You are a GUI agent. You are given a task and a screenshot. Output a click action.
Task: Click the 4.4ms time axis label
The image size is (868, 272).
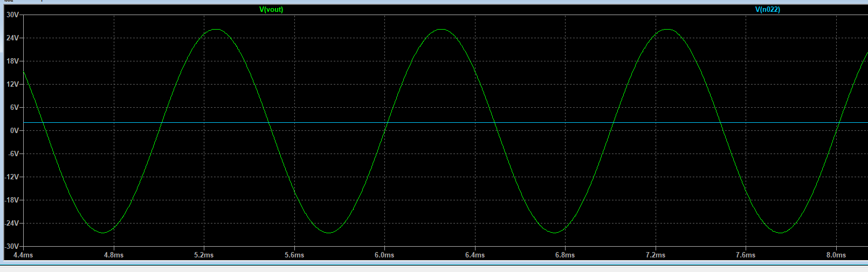click(23, 255)
